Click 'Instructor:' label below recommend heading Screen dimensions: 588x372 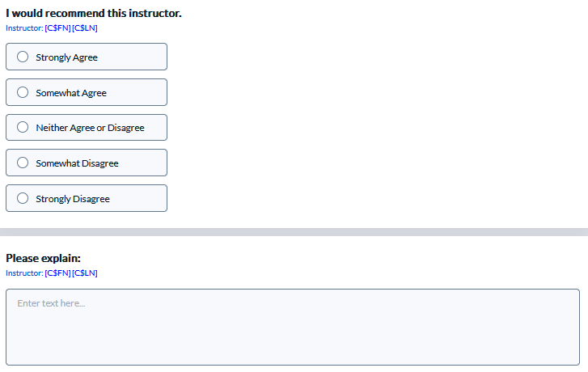(24, 28)
